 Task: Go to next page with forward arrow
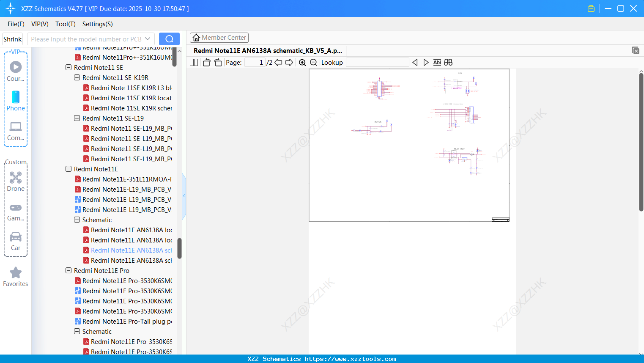289,62
